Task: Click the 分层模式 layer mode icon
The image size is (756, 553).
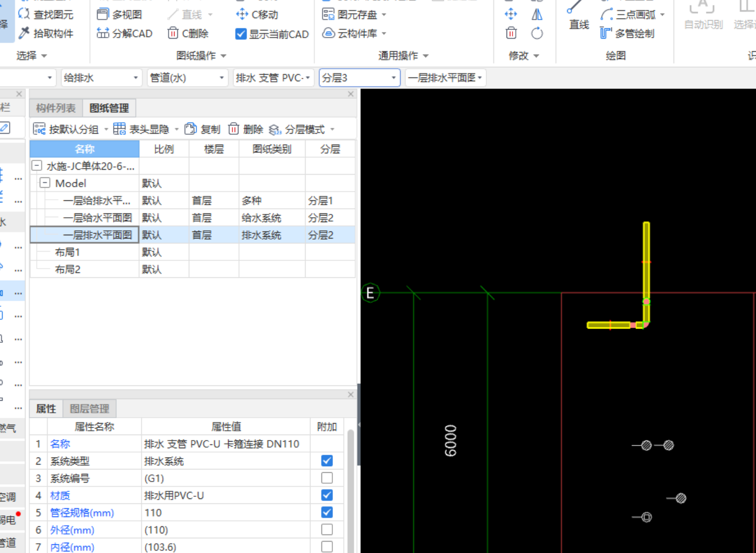Action: (275, 129)
